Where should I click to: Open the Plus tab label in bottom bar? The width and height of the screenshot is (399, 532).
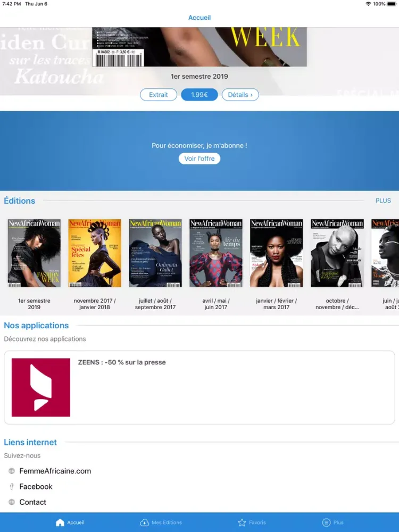[338, 522]
